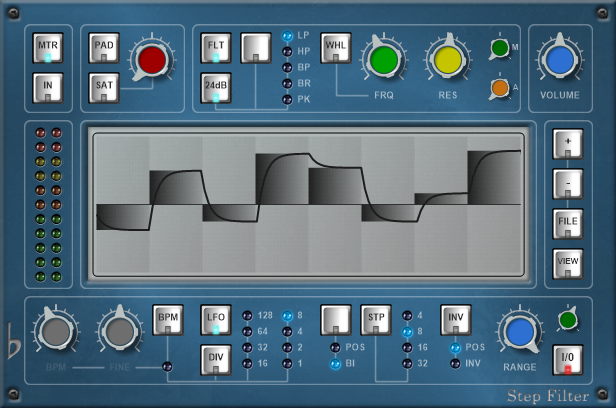Open the VIEW menu button
This screenshot has width=616, height=408.
[567, 263]
